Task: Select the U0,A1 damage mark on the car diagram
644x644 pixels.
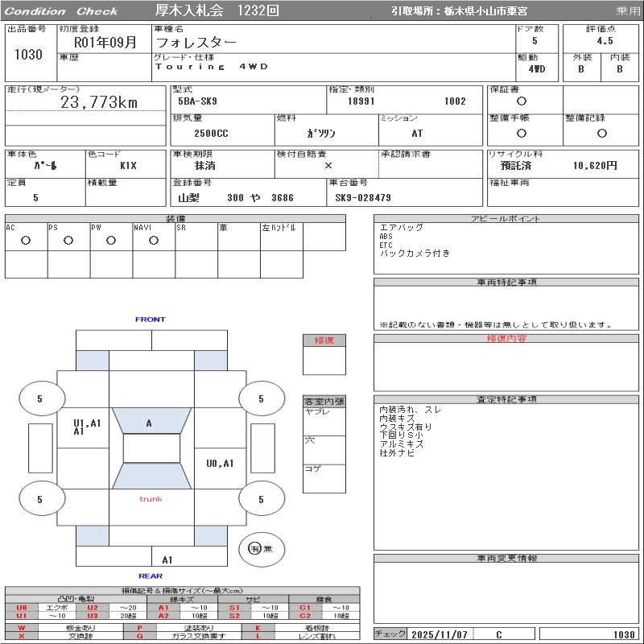Action: click(220, 464)
